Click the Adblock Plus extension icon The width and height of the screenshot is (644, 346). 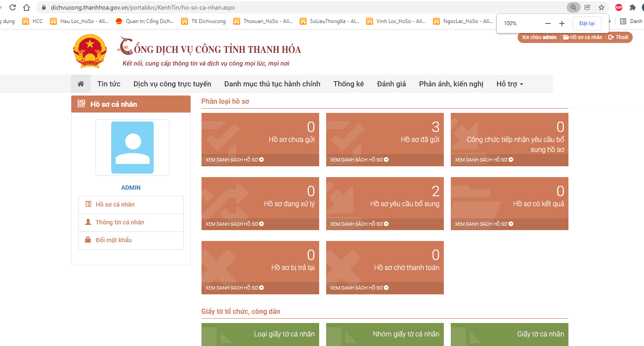tap(619, 7)
